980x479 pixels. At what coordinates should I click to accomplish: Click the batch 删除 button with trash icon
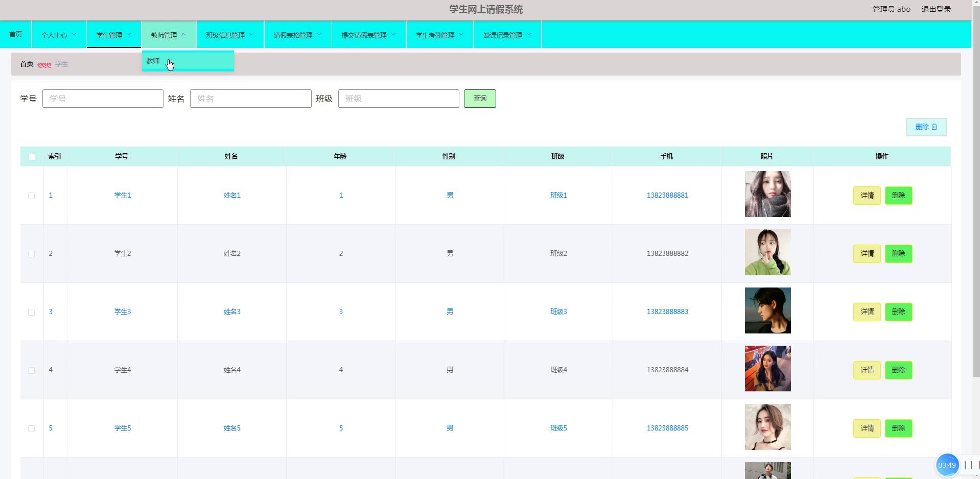926,127
